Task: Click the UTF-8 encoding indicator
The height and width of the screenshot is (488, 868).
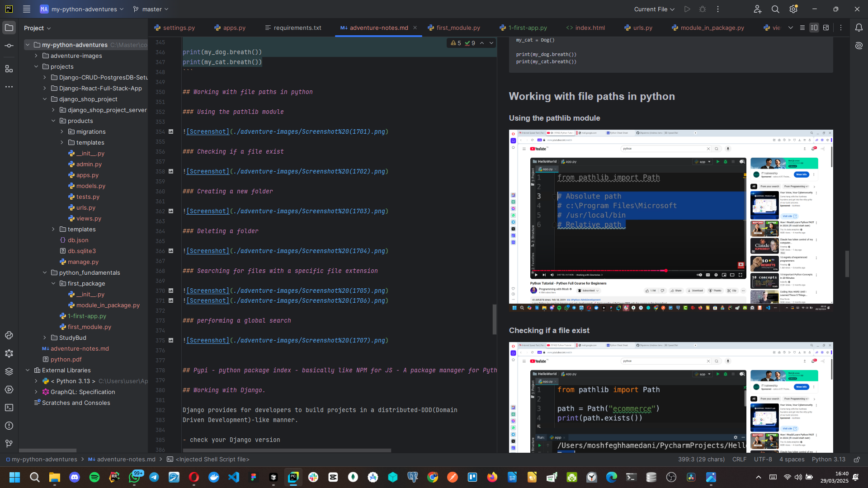Action: pos(763,460)
